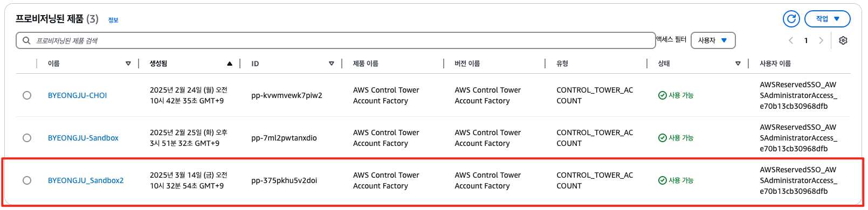Viewport: 868px width, 210px height.
Task: Click the 프로비저닝된 제품 (3) heading
Action: coord(57,19)
